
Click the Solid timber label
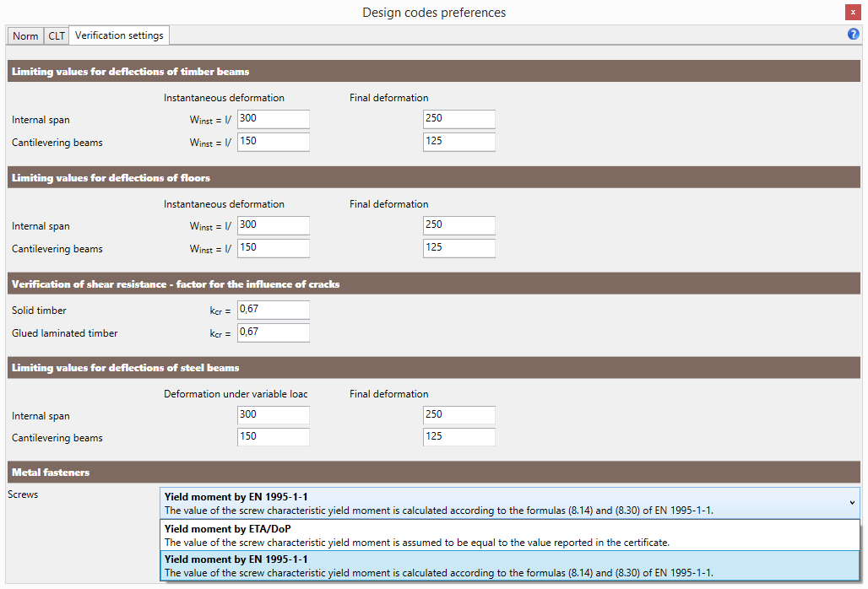click(39, 311)
